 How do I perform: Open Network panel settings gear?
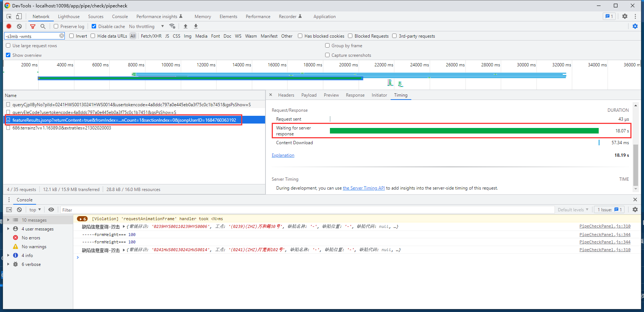(x=635, y=26)
